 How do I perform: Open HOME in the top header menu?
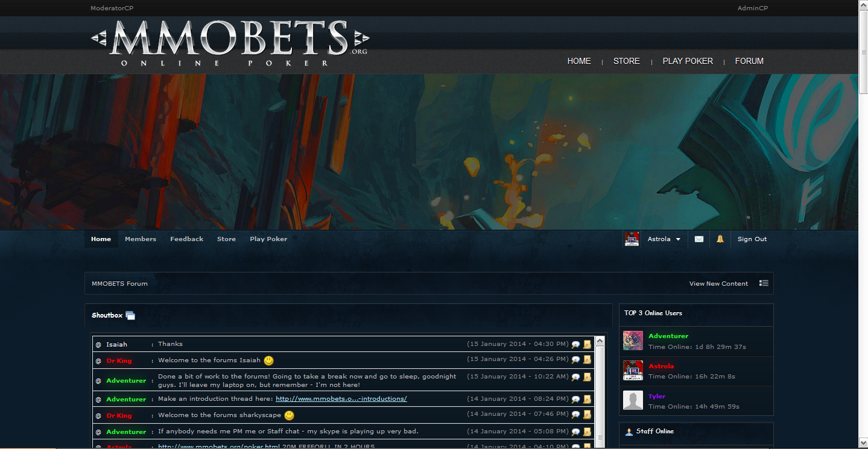579,61
